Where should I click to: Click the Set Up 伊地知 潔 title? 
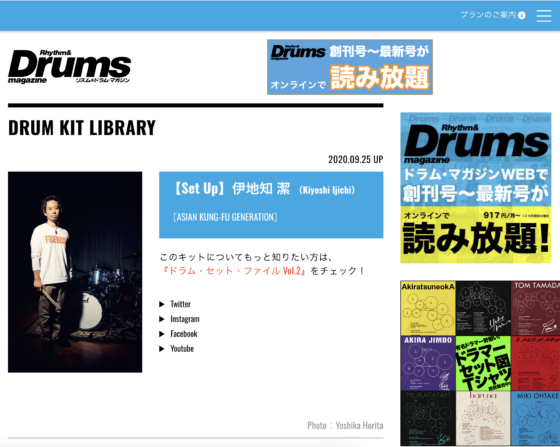(264, 189)
